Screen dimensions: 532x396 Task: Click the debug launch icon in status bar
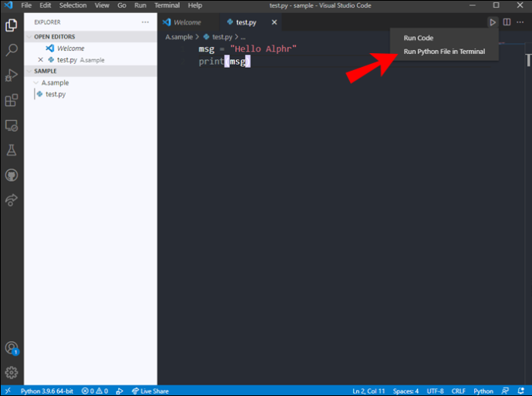120,391
